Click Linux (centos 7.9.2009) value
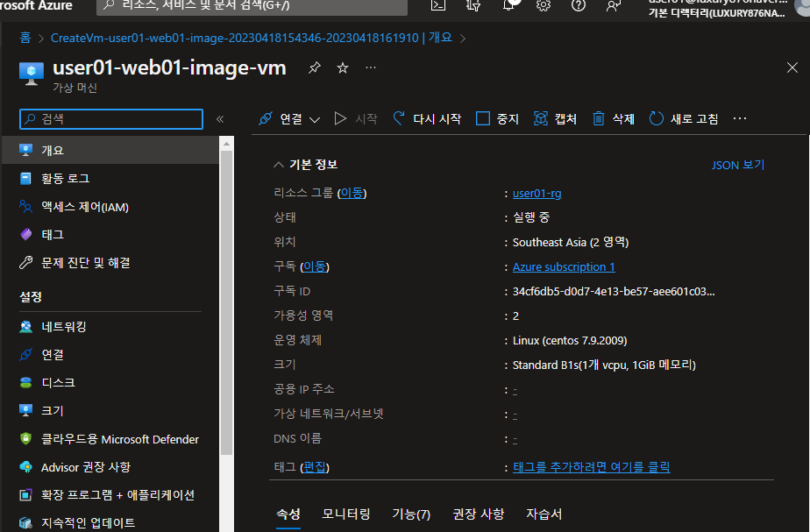 [570, 340]
